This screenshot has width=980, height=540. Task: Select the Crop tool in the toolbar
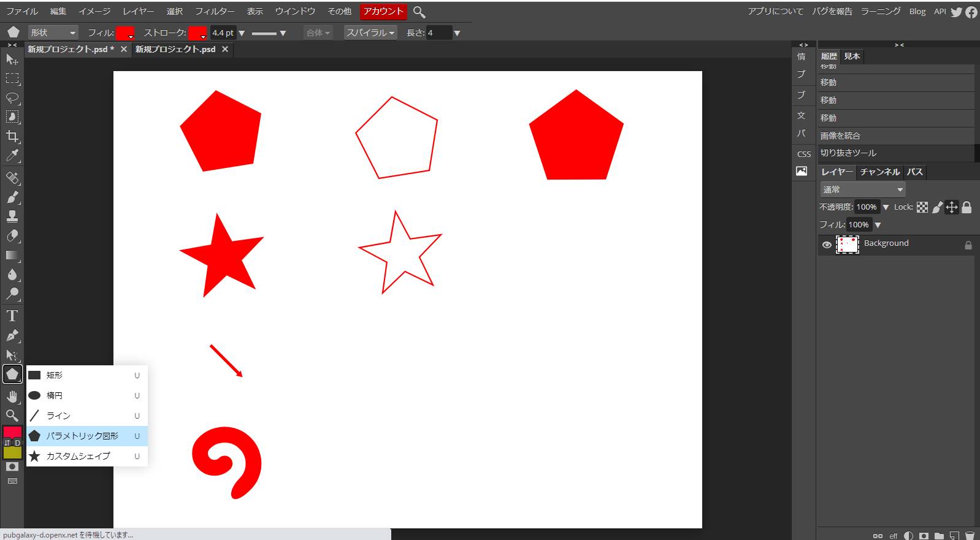(12, 136)
